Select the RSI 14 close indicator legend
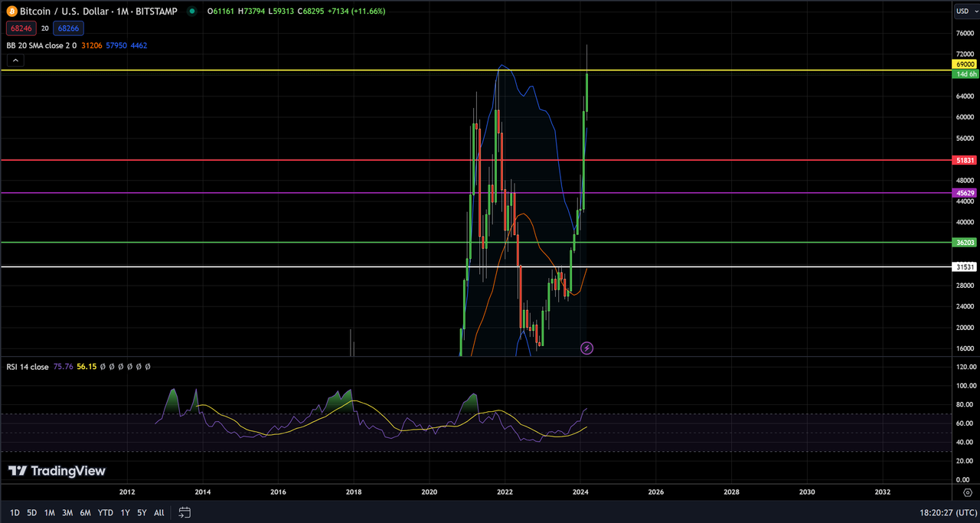980x523 pixels. pos(28,367)
